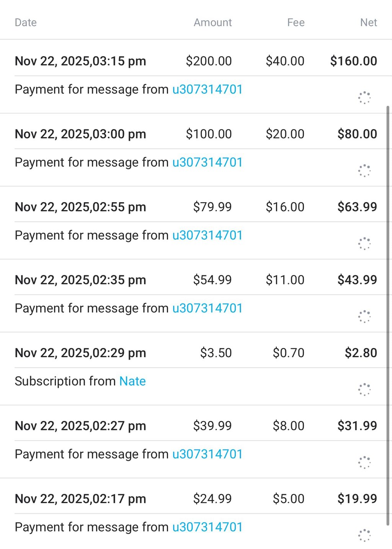Screen dimensions: 392x549
Task: Open user u307314701 from the 03:00 pm payment
Action: 207,162
